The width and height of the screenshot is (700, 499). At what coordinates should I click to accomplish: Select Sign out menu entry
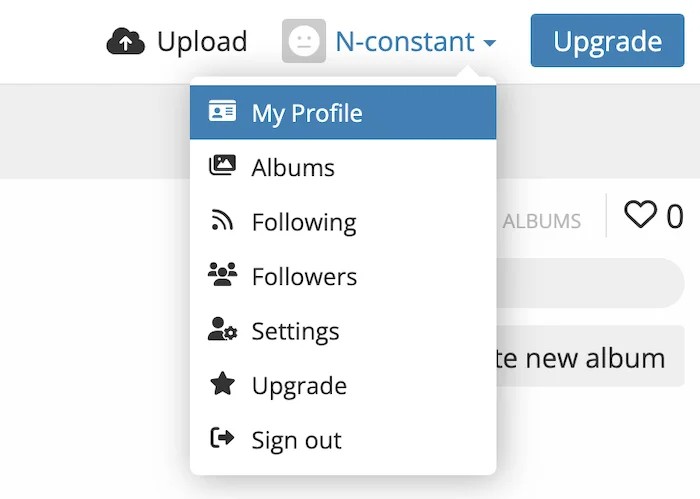click(343, 440)
